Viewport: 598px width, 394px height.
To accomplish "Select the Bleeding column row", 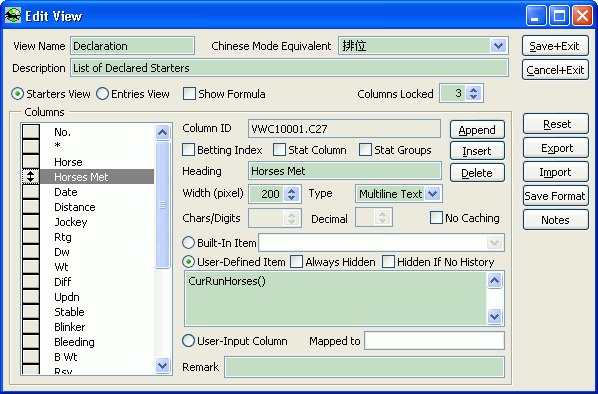I will click(97, 342).
